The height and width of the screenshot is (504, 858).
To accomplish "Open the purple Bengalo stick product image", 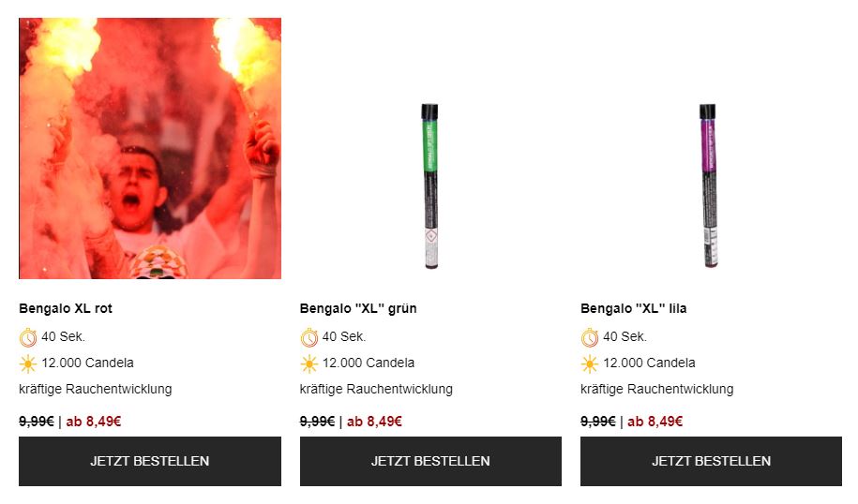I will pos(709,185).
